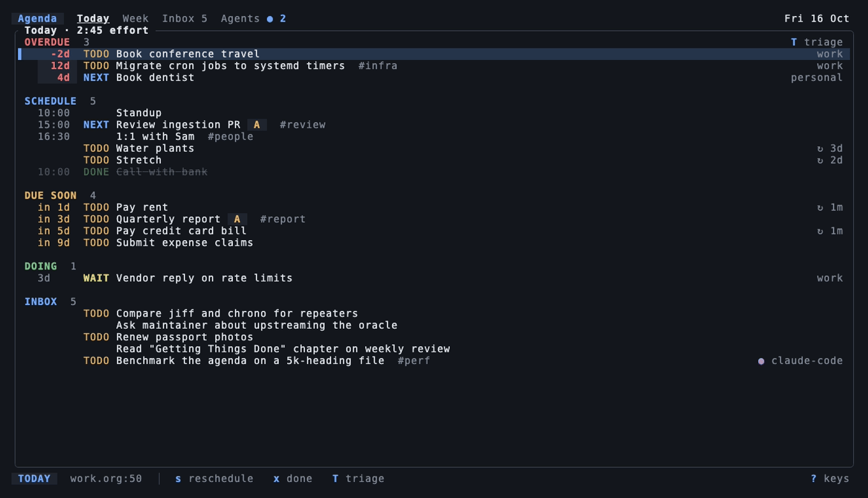The image size is (868, 498).
Task: Click the priority A badge on Quarterly report
Action: tap(237, 219)
